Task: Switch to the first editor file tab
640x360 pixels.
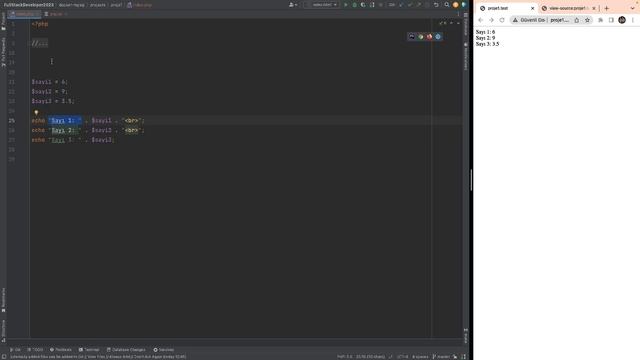Action: [24, 14]
